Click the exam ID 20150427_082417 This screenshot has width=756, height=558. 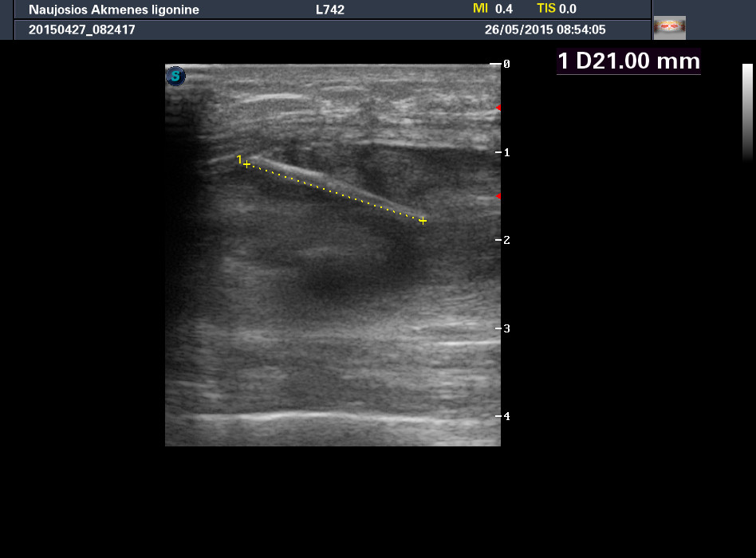[x=82, y=29]
